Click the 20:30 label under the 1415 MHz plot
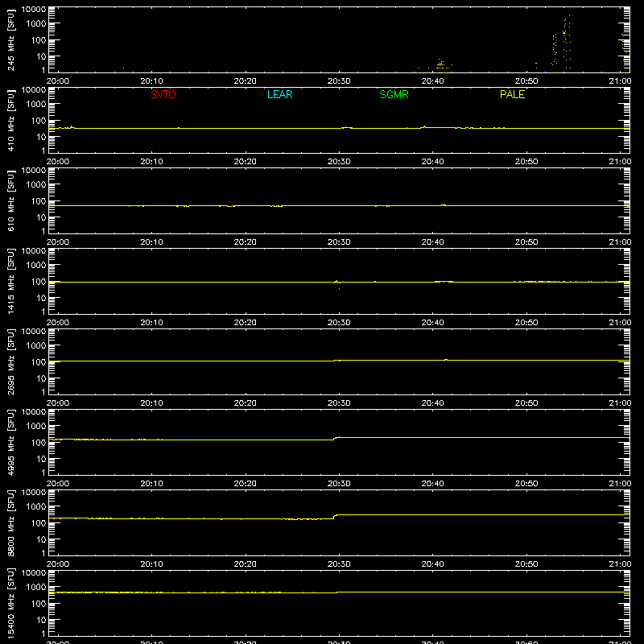Image resolution: width=644 pixels, height=644 pixels. point(339,323)
